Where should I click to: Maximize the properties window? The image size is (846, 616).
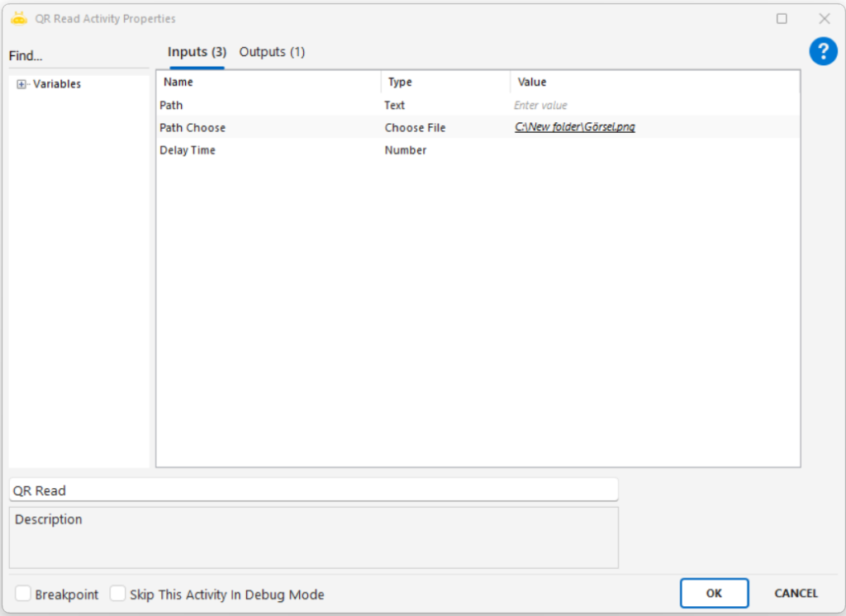click(x=782, y=18)
